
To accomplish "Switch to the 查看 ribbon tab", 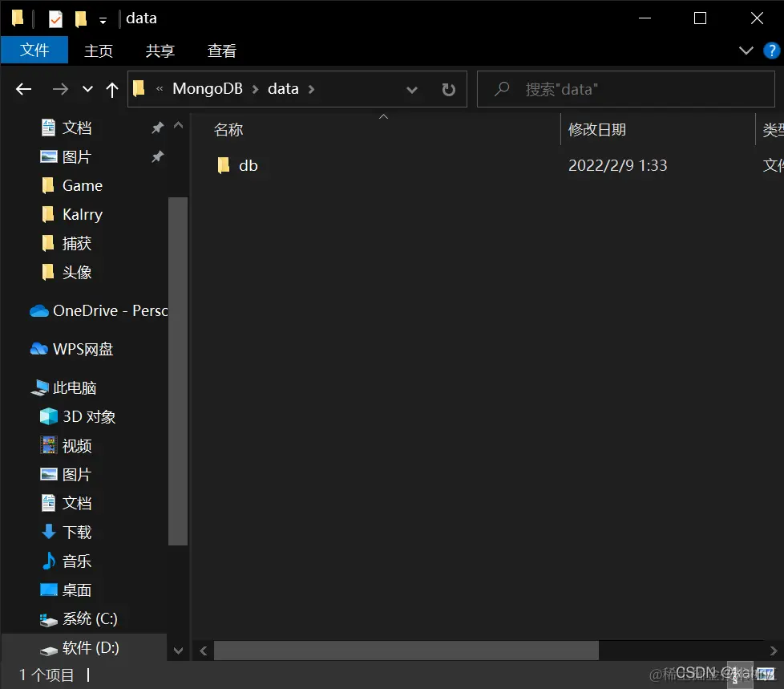I will pyautogui.click(x=222, y=51).
